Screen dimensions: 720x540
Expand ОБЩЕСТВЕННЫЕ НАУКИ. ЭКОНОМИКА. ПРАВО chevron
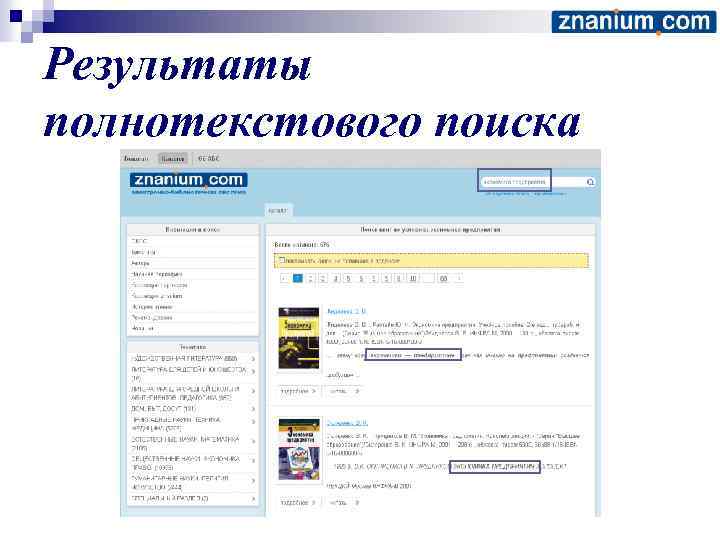[x=253, y=461]
